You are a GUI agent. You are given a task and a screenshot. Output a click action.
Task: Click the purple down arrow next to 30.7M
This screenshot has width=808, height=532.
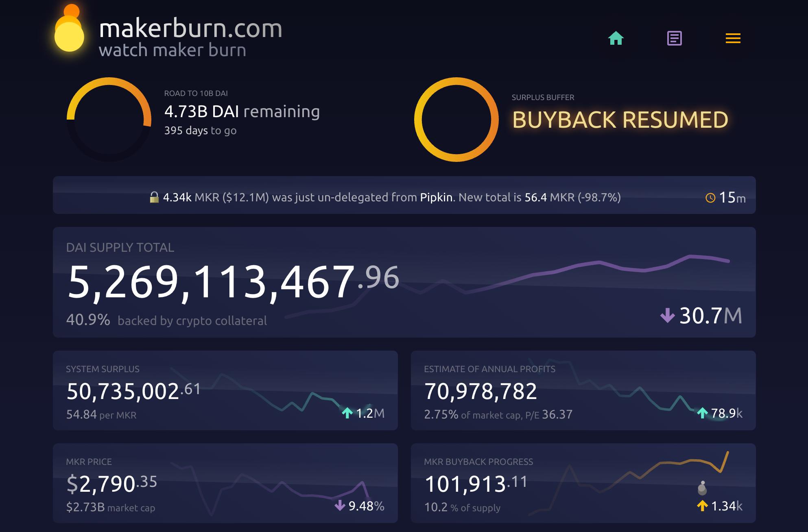[x=667, y=315]
